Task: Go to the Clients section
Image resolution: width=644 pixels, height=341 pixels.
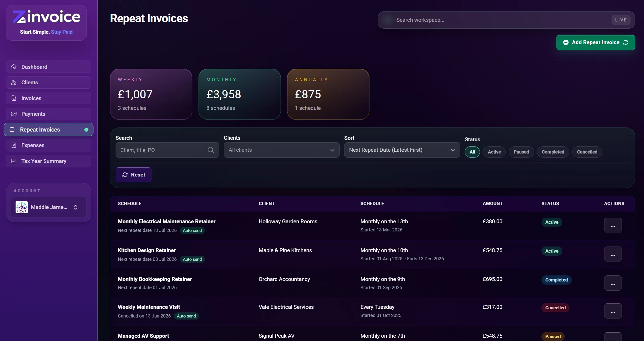Action: pyautogui.click(x=48, y=83)
